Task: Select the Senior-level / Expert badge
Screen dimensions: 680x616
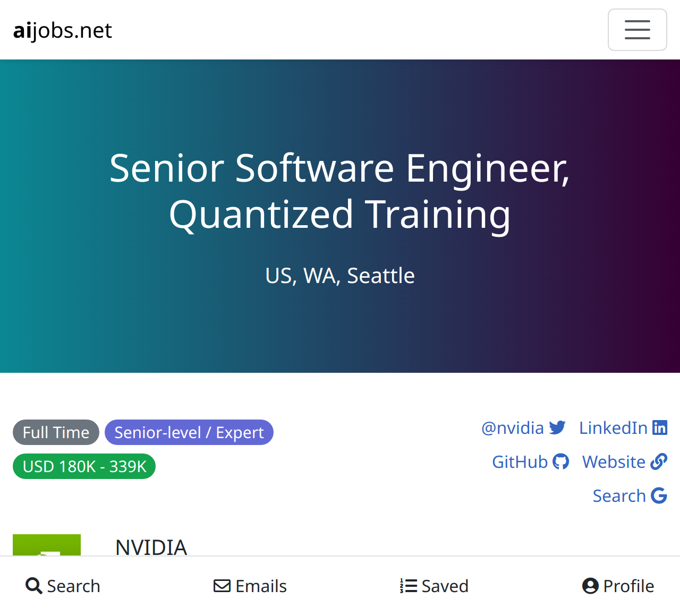Action: coord(189,432)
